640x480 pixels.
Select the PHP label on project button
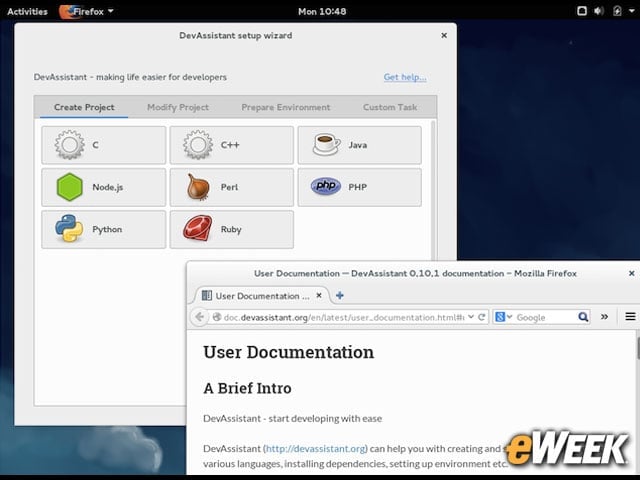coord(358,187)
